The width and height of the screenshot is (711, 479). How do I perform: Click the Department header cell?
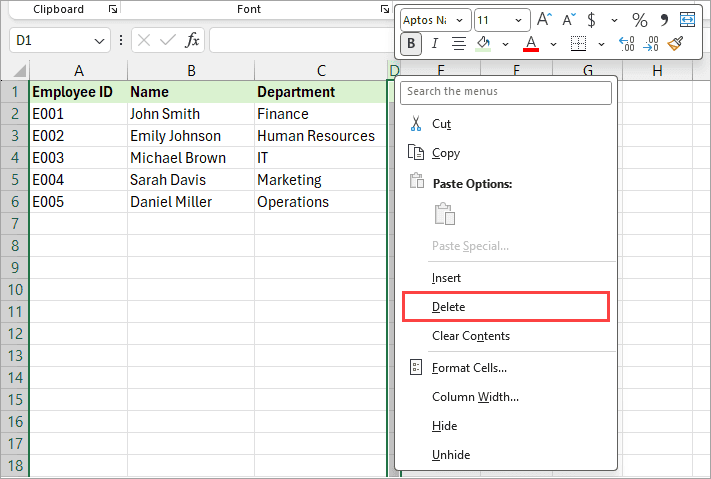[x=321, y=92]
